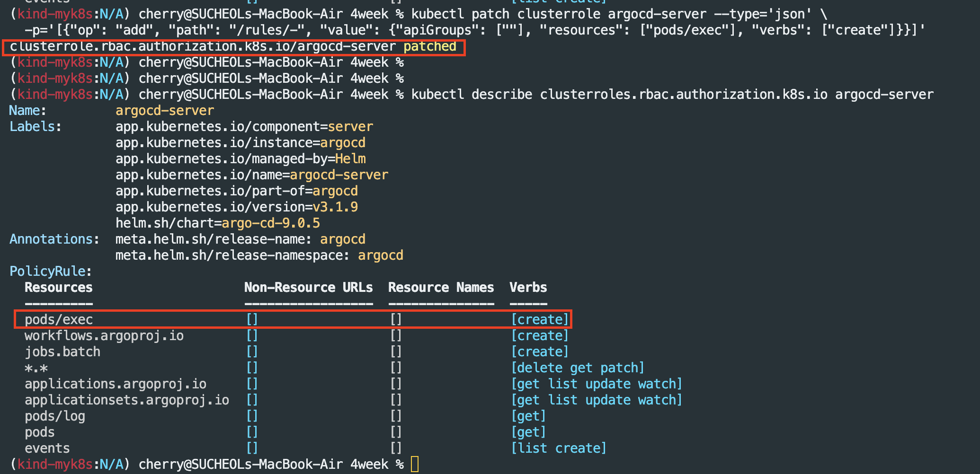Click annotation 'meta.helm.sh/release-name: argocd'
This screenshot has width=980, height=474.
(x=241, y=239)
